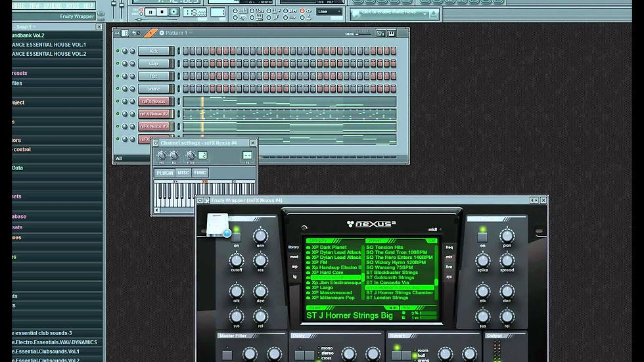Open Fruity Wrapper plugin options menu arrow
This screenshot has width=644, height=362.
click(200, 200)
